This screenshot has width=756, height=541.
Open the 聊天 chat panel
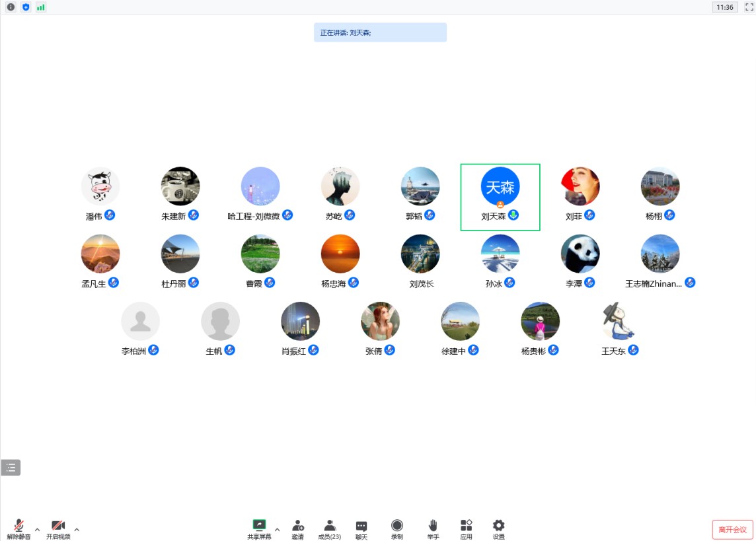tap(361, 528)
